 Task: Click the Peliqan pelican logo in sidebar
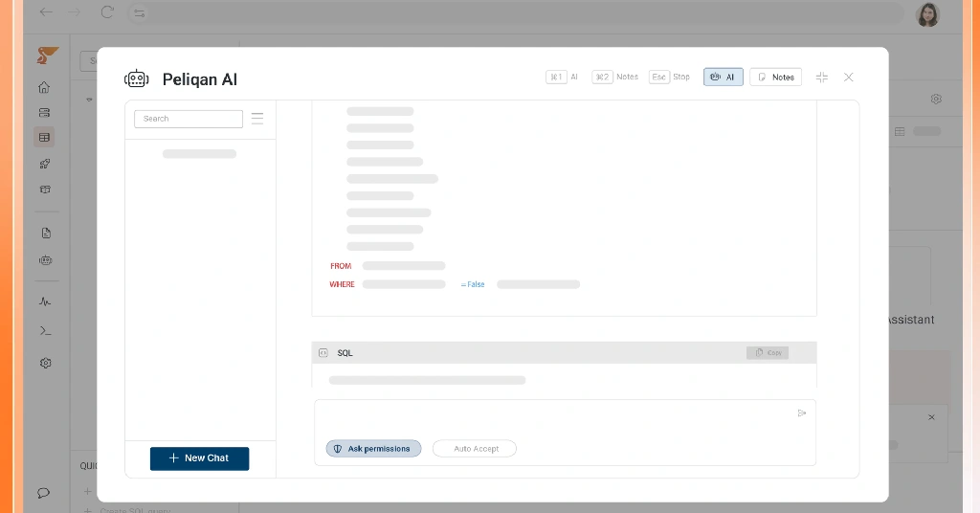tap(46, 56)
